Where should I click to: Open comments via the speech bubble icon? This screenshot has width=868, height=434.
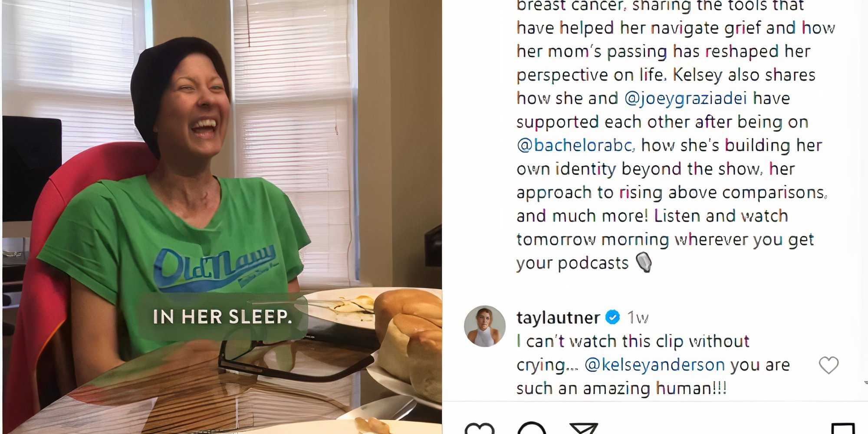(532, 428)
